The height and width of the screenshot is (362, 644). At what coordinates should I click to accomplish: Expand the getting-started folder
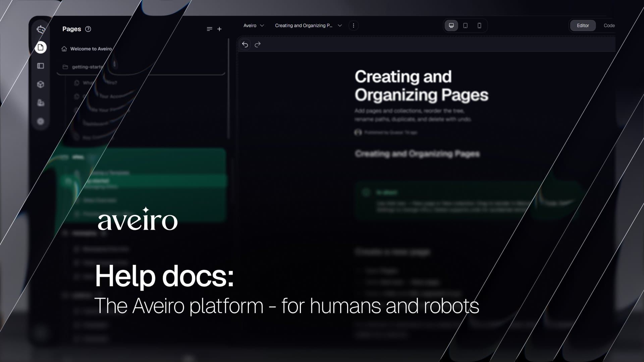coord(83,67)
